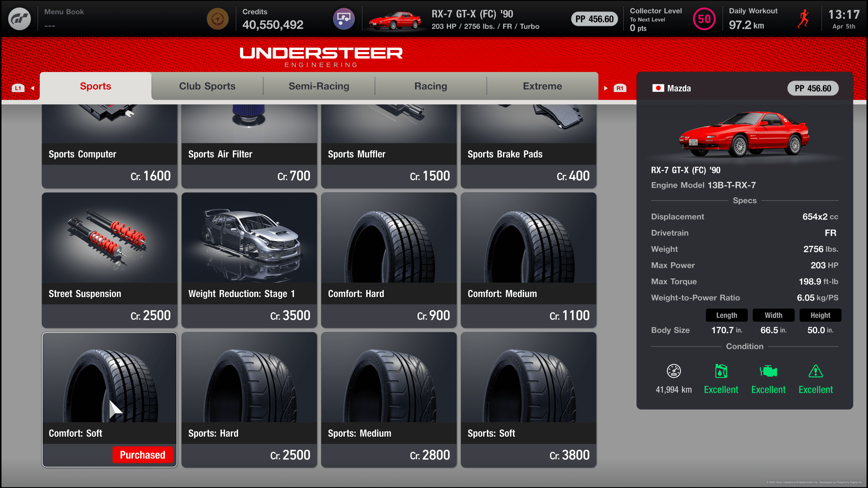The width and height of the screenshot is (868, 488).
Task: Click the 13:17 clock
Action: [x=844, y=14]
